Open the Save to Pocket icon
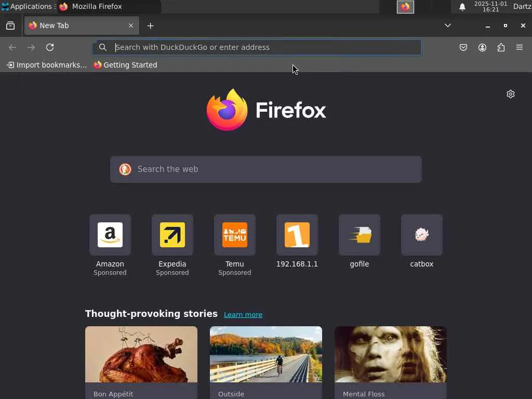 click(463, 47)
